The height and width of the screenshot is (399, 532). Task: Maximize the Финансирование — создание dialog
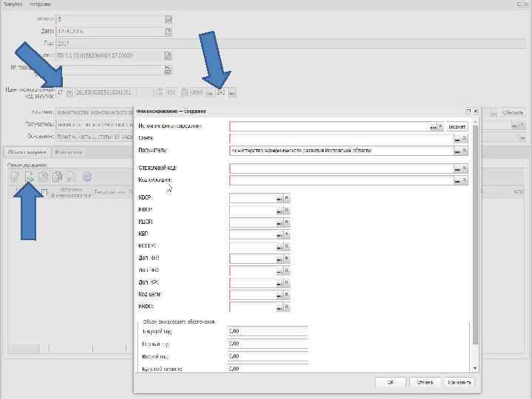[x=468, y=111]
